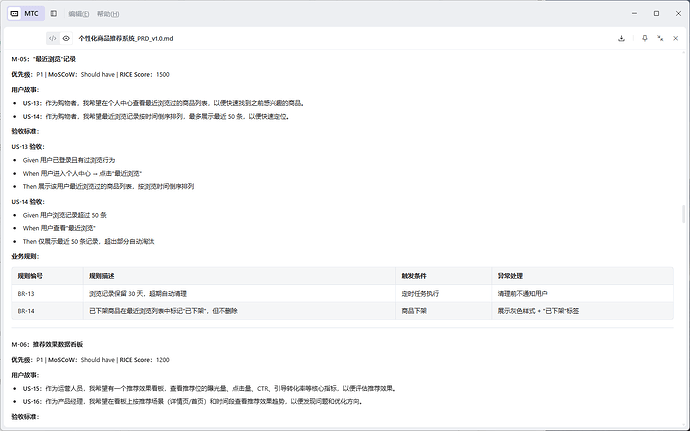Image resolution: width=690 pixels, height=431 pixels.
Task: Pin the document panel
Action: 645,38
